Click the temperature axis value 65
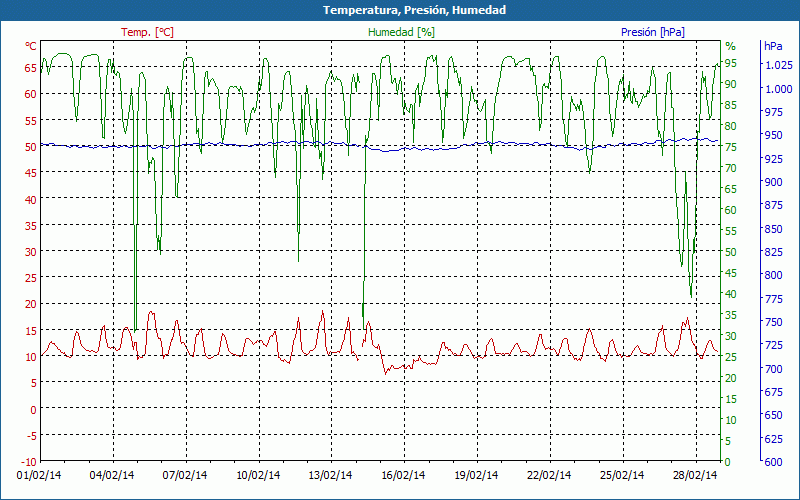Screen dimensions: 800x500 pyautogui.click(x=31, y=68)
